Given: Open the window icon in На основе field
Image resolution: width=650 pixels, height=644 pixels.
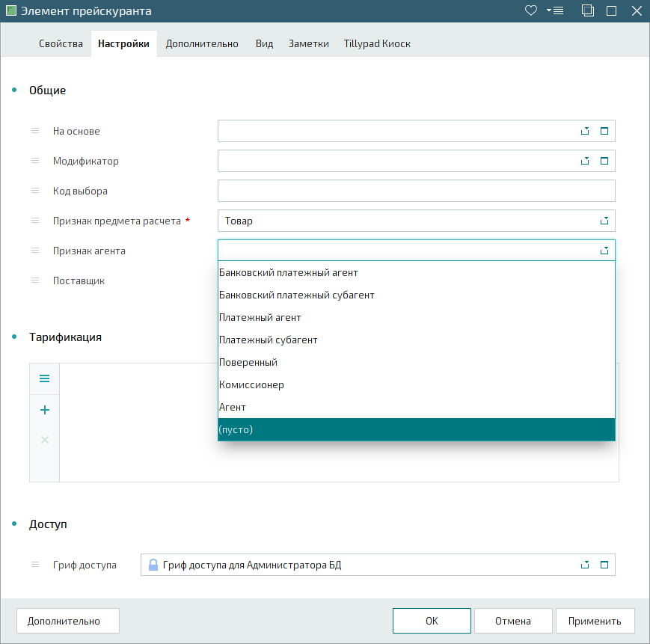Looking at the screenshot, I should pyautogui.click(x=604, y=131).
